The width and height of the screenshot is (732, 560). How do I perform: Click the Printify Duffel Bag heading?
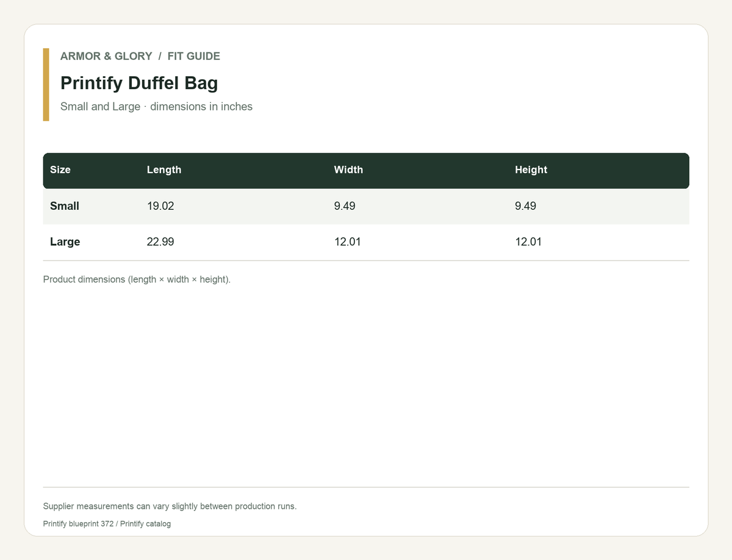point(139,83)
